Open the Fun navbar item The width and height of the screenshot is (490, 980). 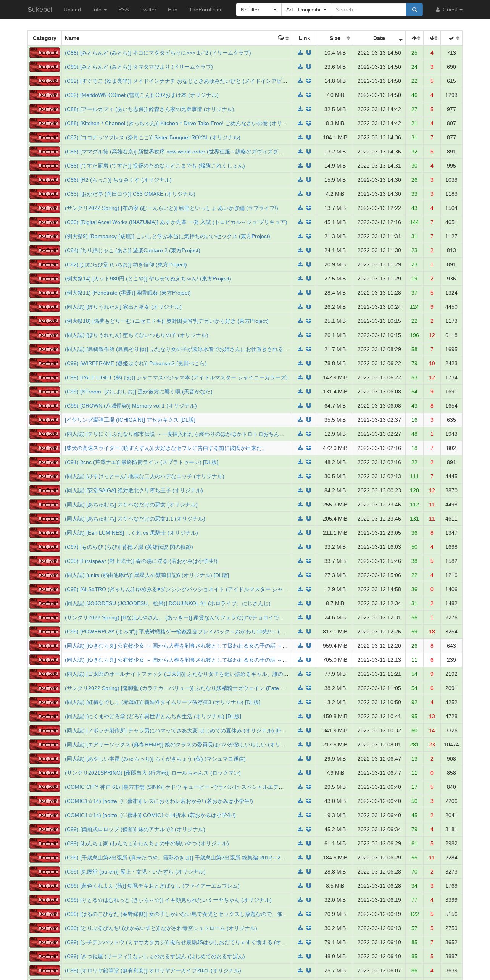click(x=172, y=10)
